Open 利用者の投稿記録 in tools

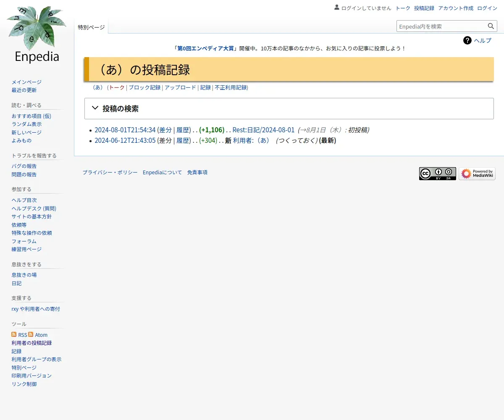click(x=31, y=343)
